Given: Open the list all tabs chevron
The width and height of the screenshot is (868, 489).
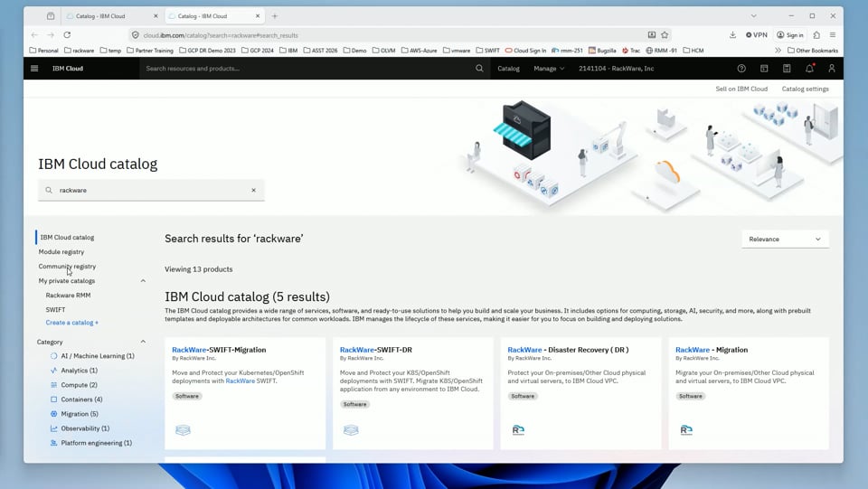Looking at the screenshot, I should pyautogui.click(x=753, y=16).
